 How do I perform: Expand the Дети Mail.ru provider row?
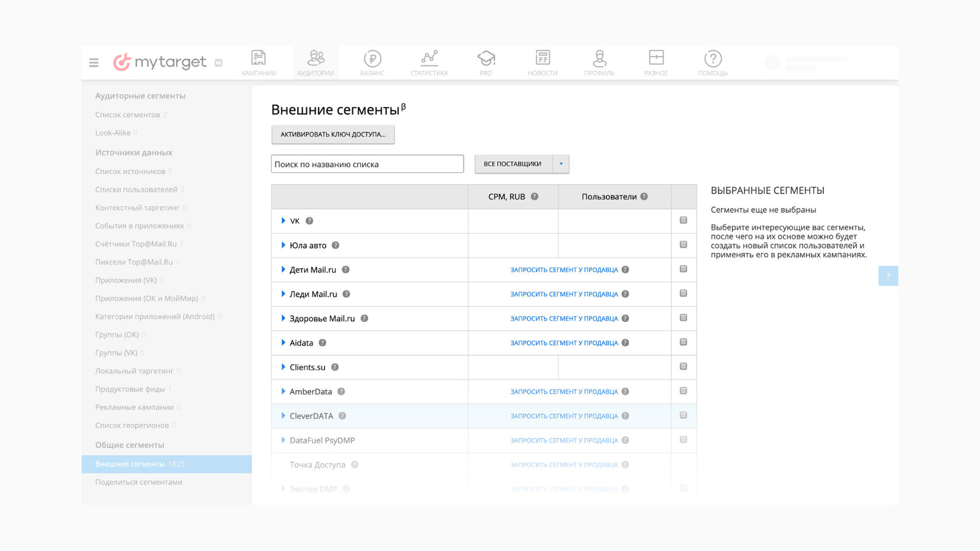(x=283, y=270)
